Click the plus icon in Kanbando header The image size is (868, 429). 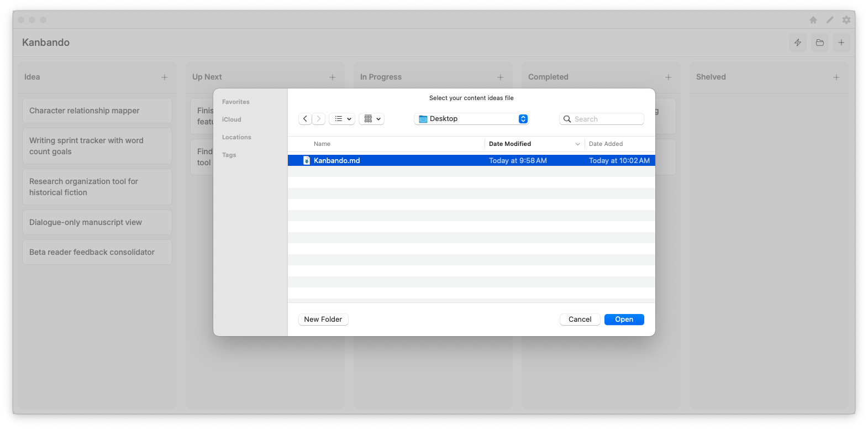click(841, 43)
